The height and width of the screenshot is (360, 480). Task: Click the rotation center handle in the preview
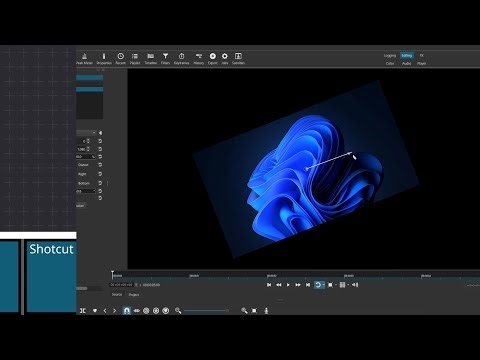pyautogui.click(x=307, y=169)
